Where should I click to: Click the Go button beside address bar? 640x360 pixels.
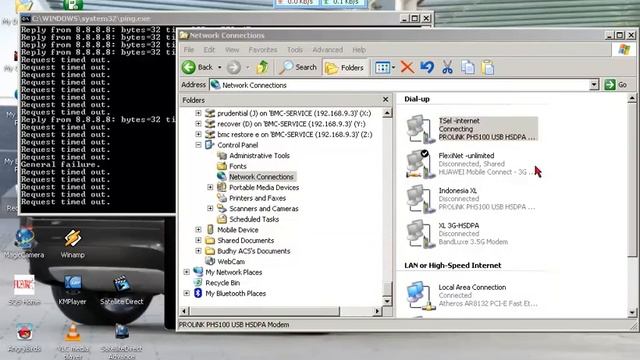click(x=616, y=85)
